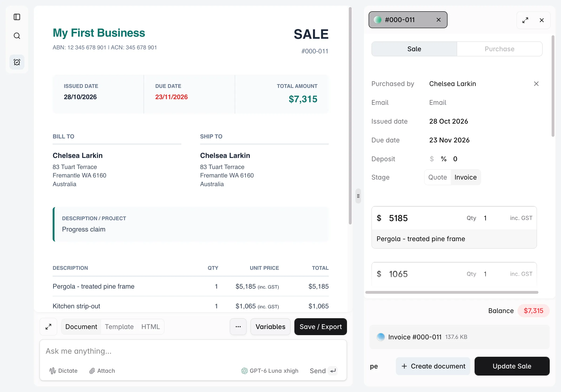Edit the Pergola item description field
Image resolution: width=561 pixels, height=392 pixels.
click(x=454, y=239)
